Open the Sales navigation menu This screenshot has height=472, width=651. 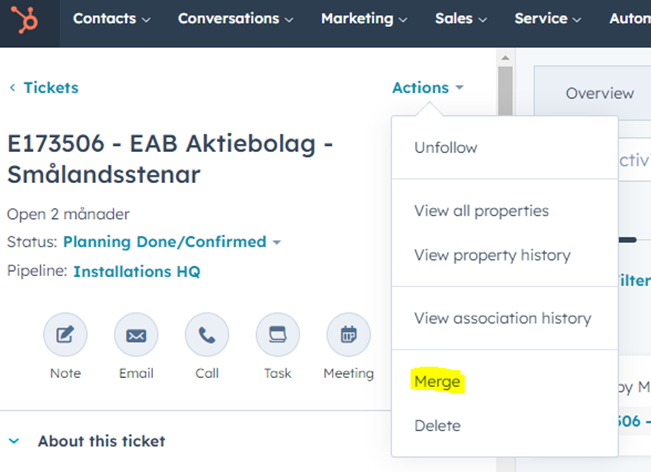click(460, 19)
